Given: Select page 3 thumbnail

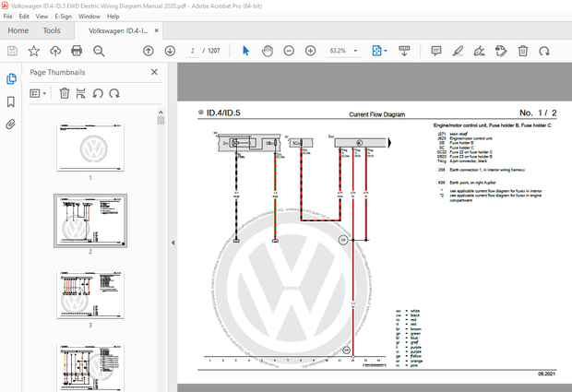Looking at the screenshot, I should coord(90,294).
